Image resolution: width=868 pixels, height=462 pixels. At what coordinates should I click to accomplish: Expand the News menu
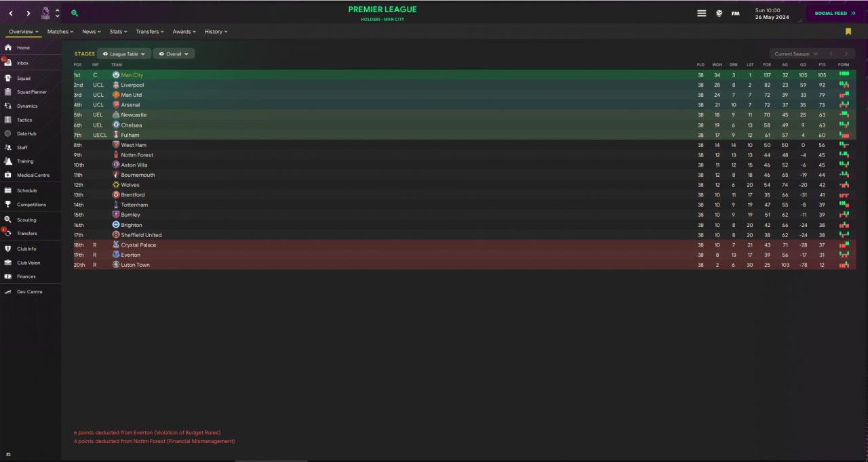91,31
